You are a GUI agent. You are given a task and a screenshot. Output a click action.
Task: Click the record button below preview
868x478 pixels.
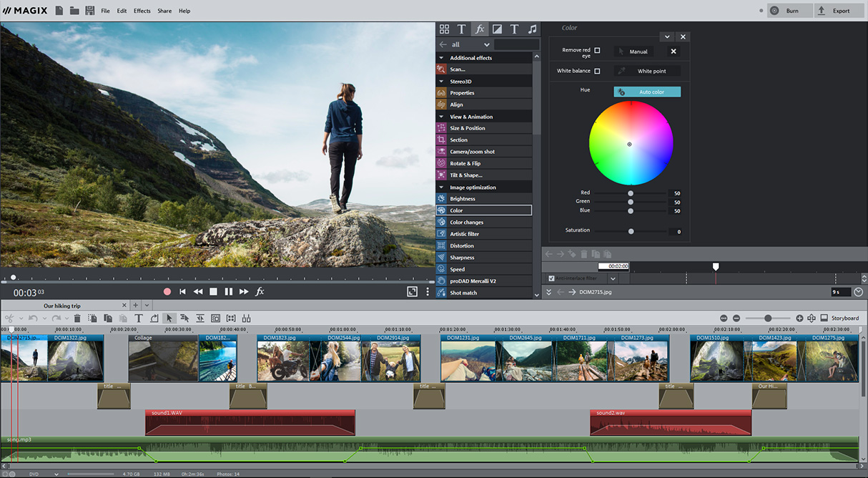coord(167,292)
